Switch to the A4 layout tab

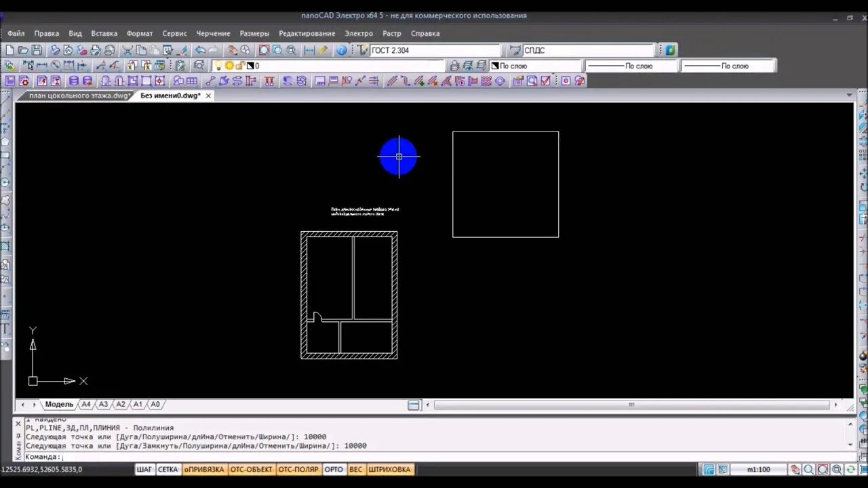point(85,405)
